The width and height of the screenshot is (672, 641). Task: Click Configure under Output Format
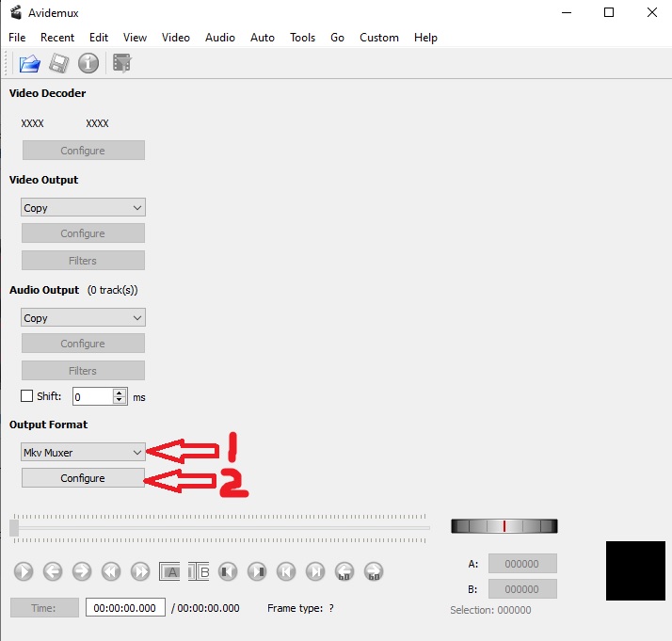tap(83, 478)
